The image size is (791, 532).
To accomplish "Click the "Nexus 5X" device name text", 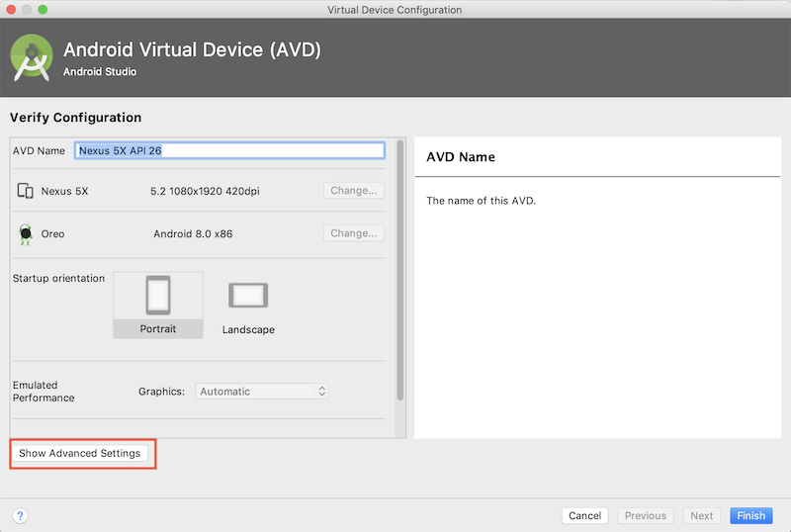I will (x=64, y=191).
